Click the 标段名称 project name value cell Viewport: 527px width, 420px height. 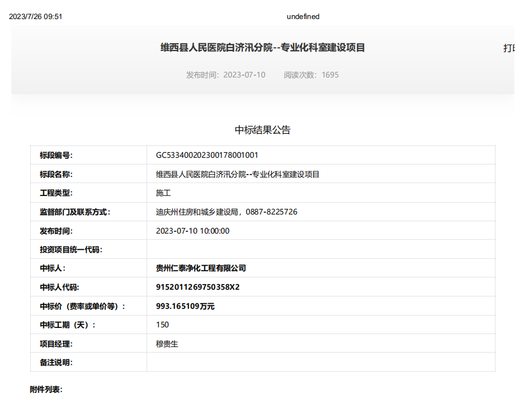point(237,175)
